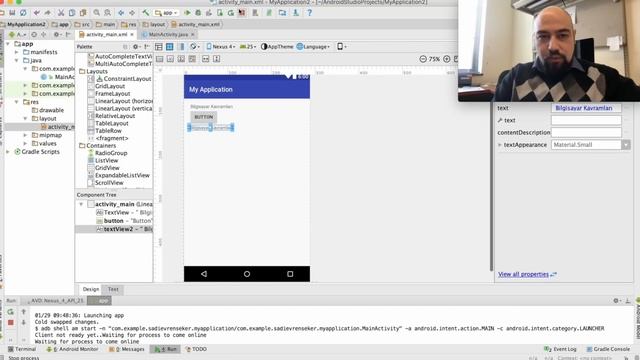Select RadioGroup in the Palette
The height and width of the screenshot is (360, 640).
pos(107,153)
